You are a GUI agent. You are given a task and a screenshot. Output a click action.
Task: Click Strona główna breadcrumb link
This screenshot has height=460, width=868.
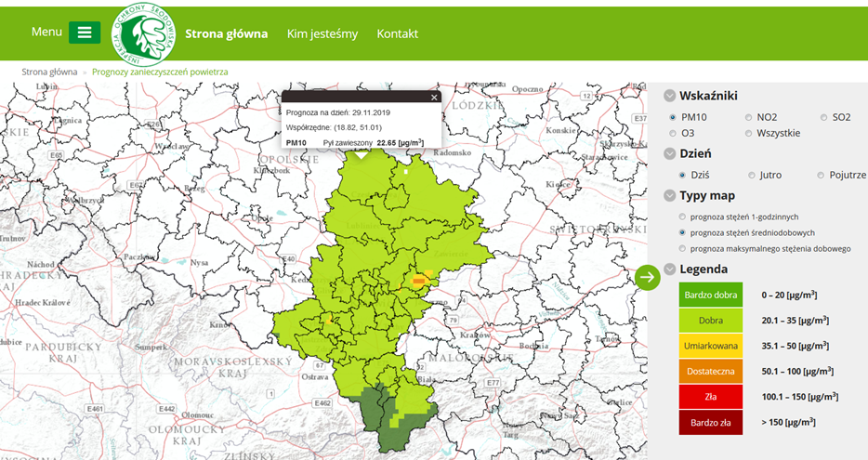click(x=49, y=71)
